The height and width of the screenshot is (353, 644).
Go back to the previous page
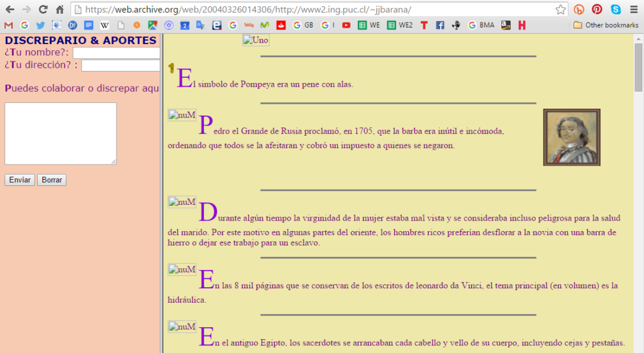point(10,9)
